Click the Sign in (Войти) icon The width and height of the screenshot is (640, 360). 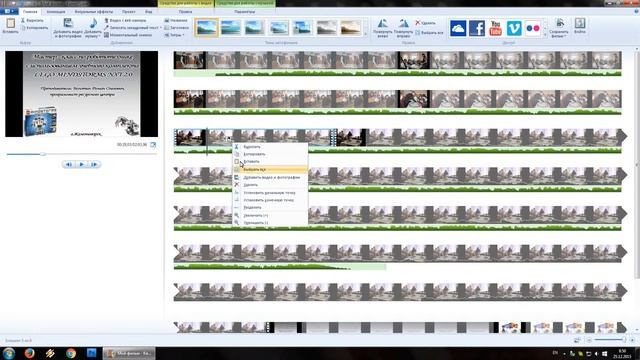click(x=580, y=26)
